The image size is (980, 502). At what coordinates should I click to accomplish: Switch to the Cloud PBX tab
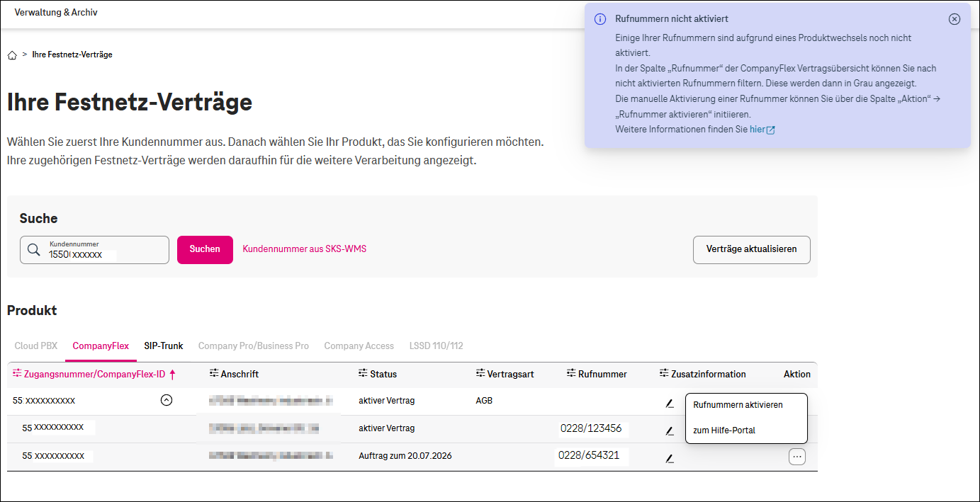coord(36,346)
